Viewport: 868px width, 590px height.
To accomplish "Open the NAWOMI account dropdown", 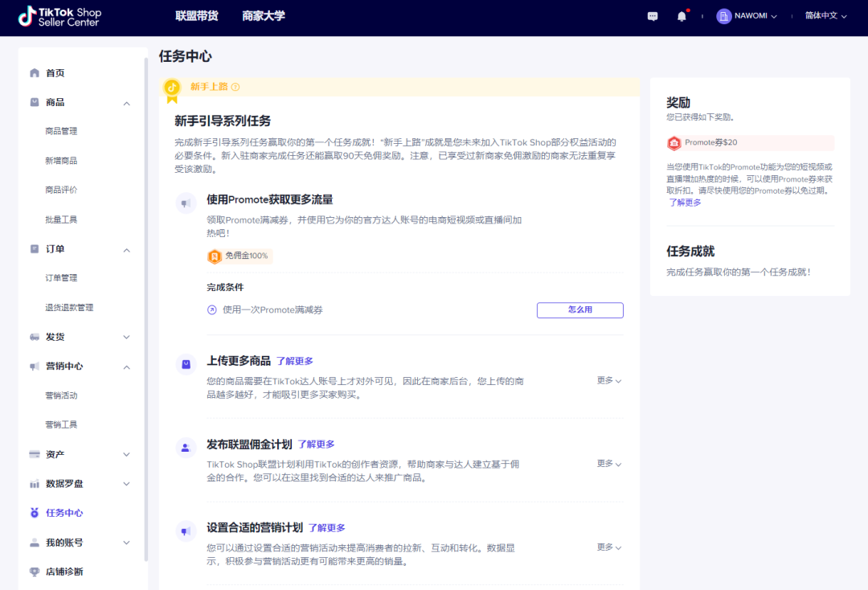I will (x=747, y=16).
